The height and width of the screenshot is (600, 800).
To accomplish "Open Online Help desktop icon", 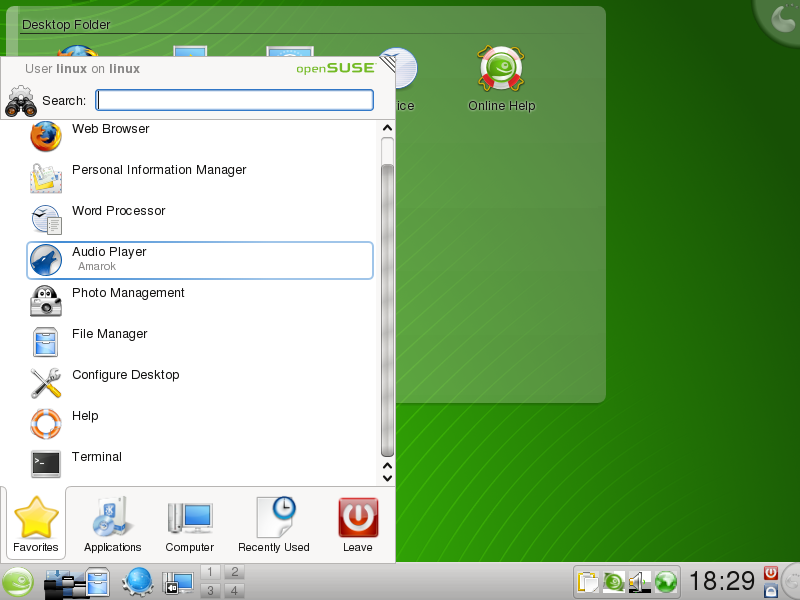I will [x=501, y=79].
